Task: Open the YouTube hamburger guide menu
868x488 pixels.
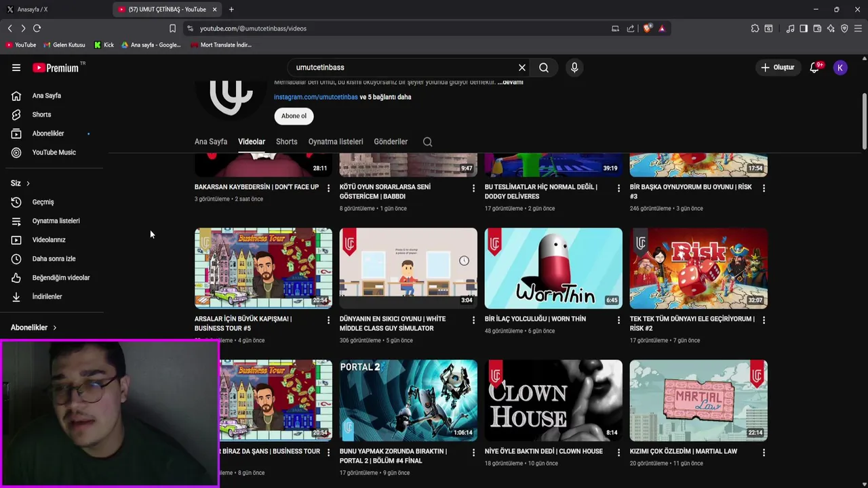Action: click(x=16, y=68)
